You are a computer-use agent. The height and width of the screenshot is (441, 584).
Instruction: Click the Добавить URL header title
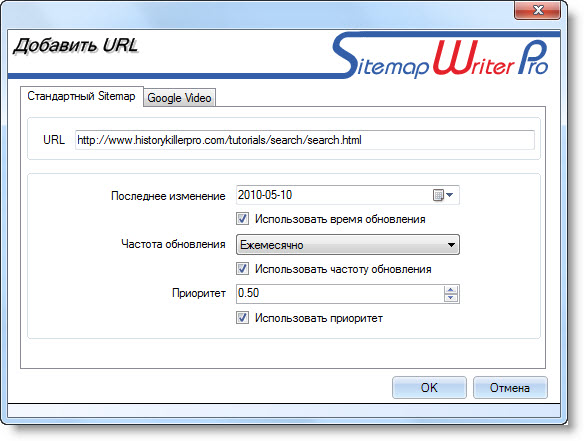[x=76, y=46]
